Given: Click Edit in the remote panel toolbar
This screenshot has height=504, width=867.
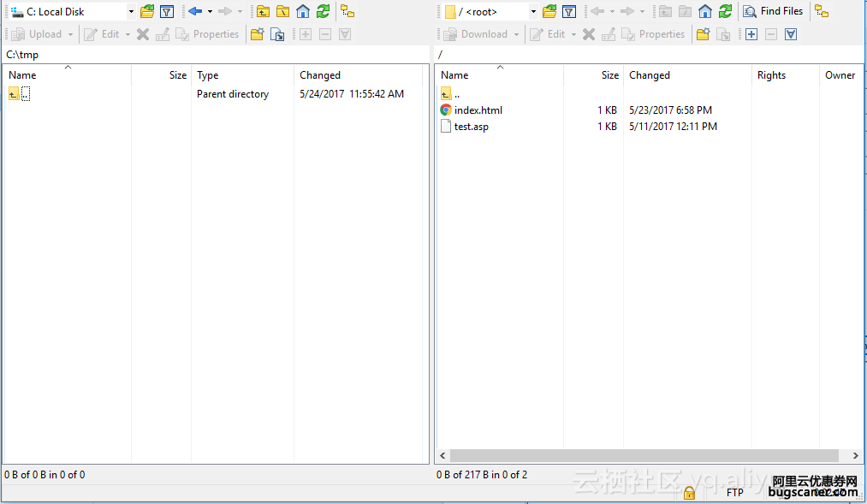Looking at the screenshot, I should point(548,34).
